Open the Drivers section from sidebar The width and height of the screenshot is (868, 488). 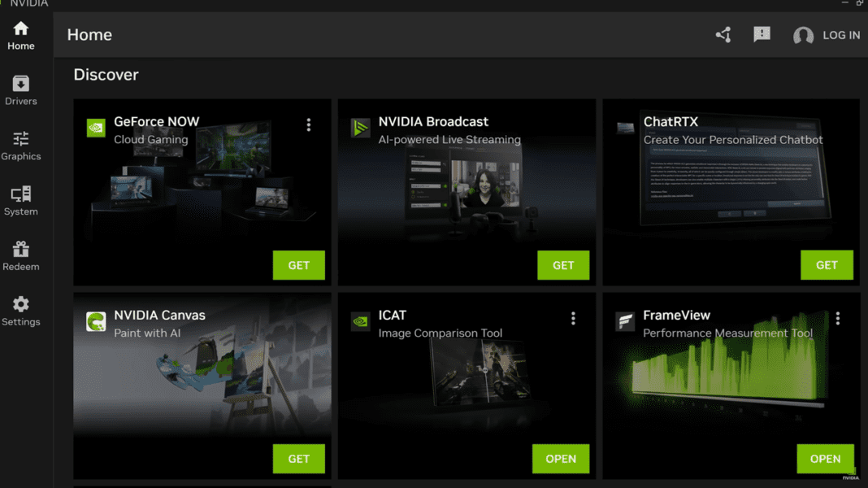[x=20, y=88]
